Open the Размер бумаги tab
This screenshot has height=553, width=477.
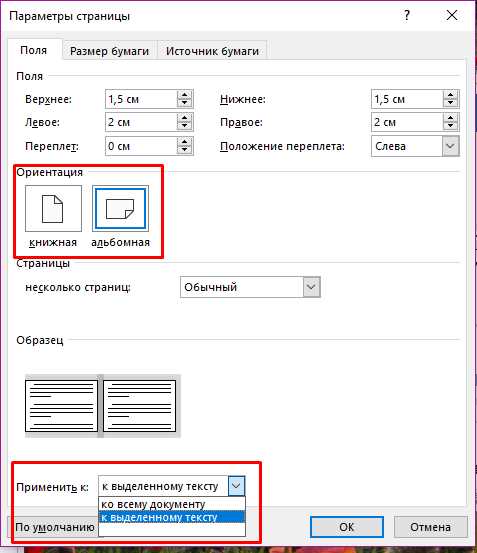pos(109,51)
